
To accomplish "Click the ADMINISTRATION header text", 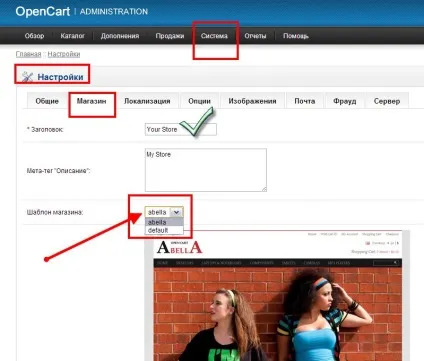I will (114, 12).
